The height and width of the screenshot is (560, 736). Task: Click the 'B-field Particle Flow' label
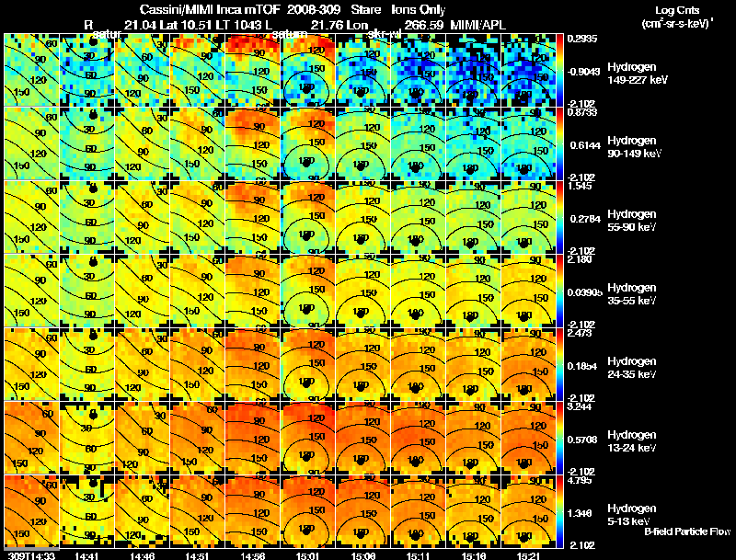pos(687,531)
